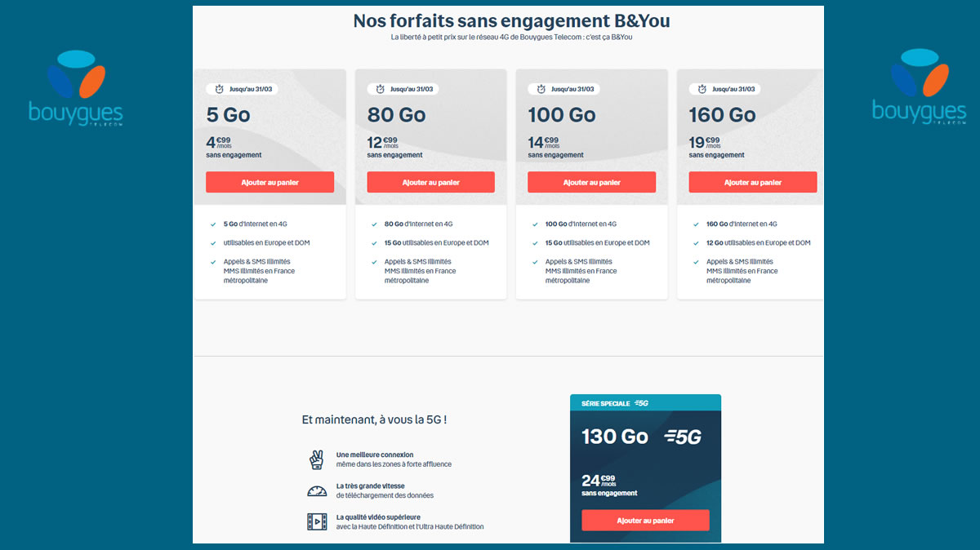Click Ajouter au panier on the 160 Go plan
Screen dimensions: 980x550
pos(752,182)
